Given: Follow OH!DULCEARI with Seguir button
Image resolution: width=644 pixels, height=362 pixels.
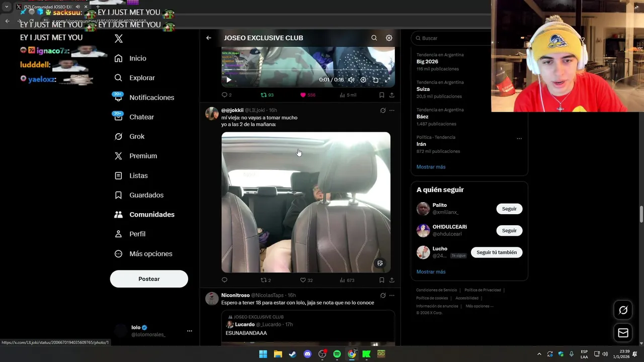Looking at the screenshot, I should point(509,230).
